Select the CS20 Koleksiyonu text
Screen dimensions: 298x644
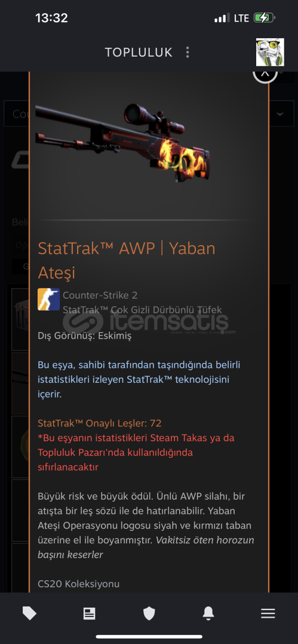[79, 583]
